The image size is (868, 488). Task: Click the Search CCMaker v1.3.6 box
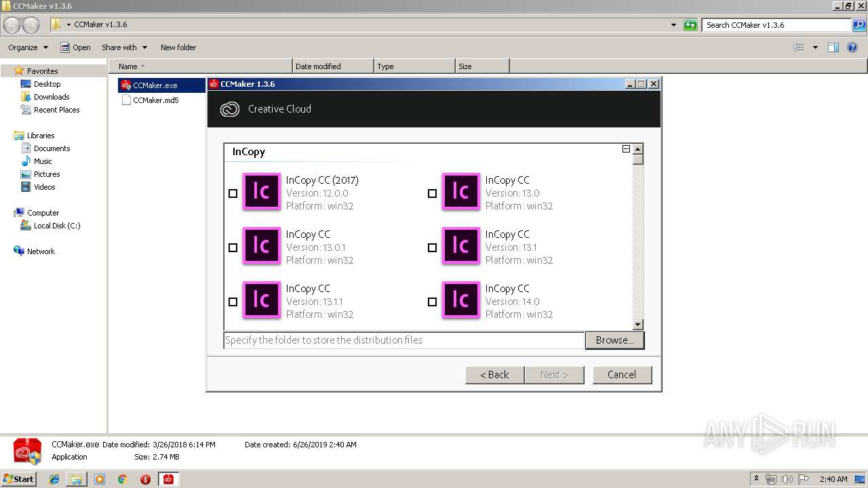[x=778, y=25]
